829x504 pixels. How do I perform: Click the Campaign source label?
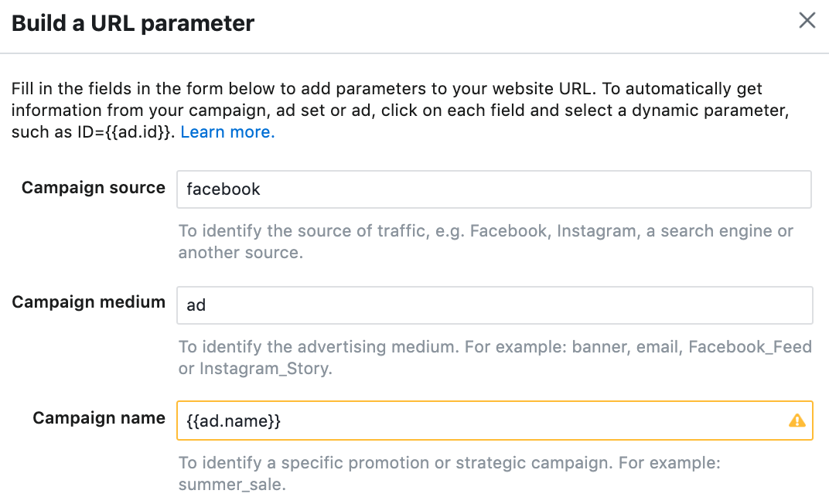[94, 188]
